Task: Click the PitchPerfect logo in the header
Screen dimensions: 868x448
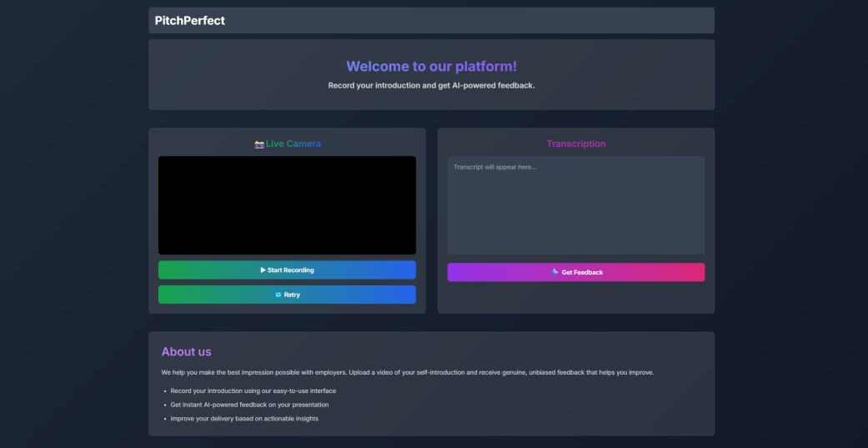Action: pyautogui.click(x=190, y=21)
